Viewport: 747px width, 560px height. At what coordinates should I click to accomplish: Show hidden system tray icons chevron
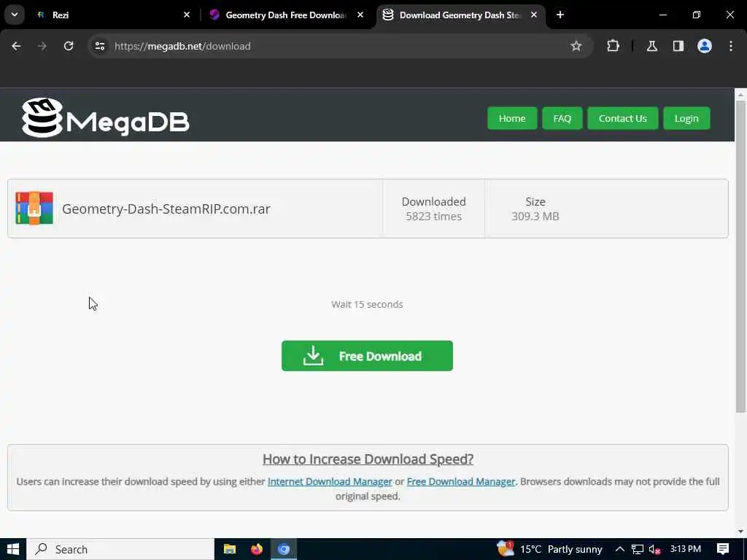point(620,549)
